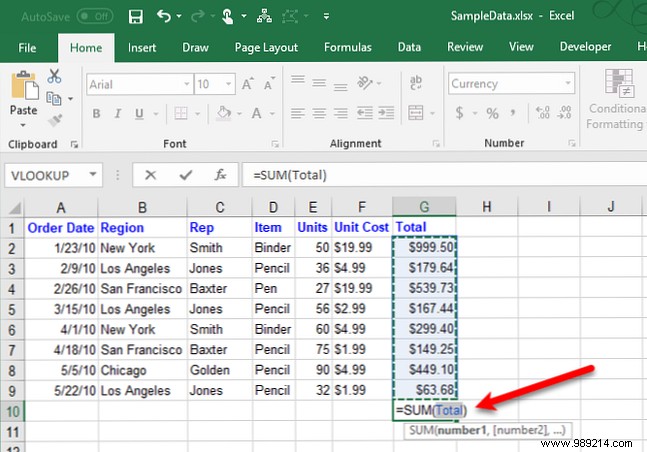Click the Redo arrow icon
Viewport: 647px width, 452px height.
[198, 16]
